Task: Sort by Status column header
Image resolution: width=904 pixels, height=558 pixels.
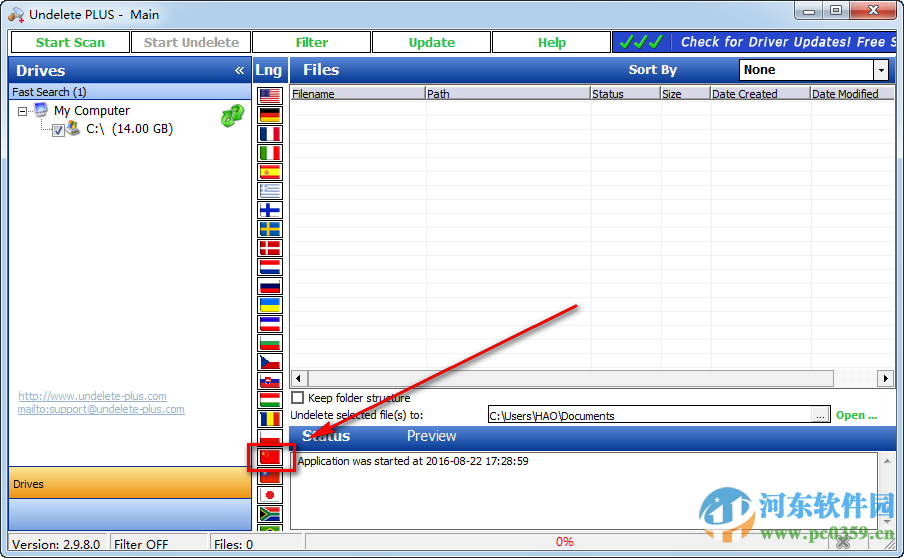Action: click(x=626, y=93)
